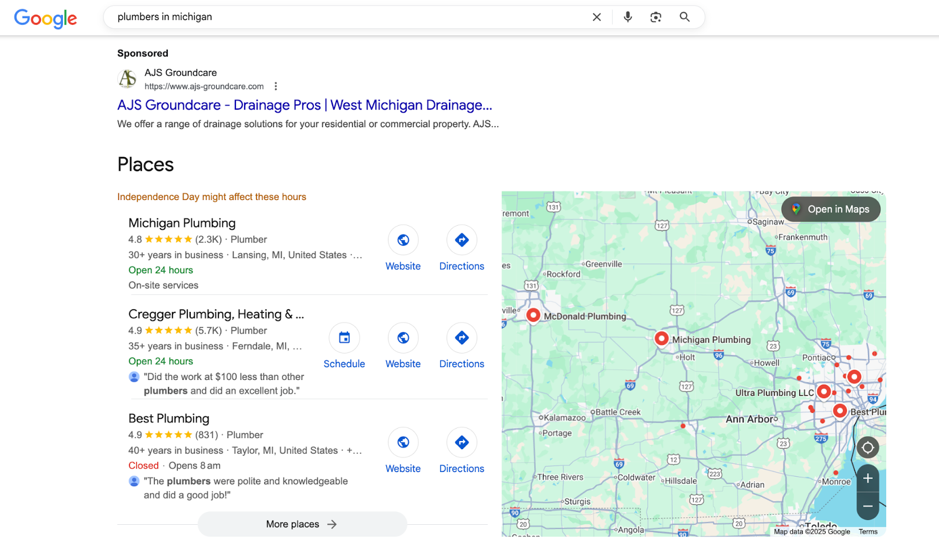
Task: Click the Website icon for Best Plumbing
Action: click(x=403, y=443)
